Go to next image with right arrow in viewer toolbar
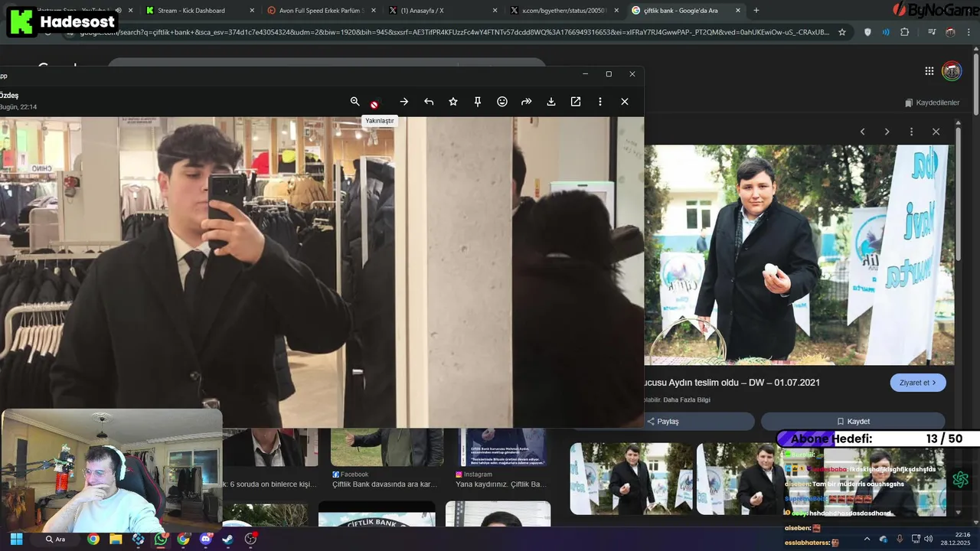980x551 pixels. tap(404, 101)
